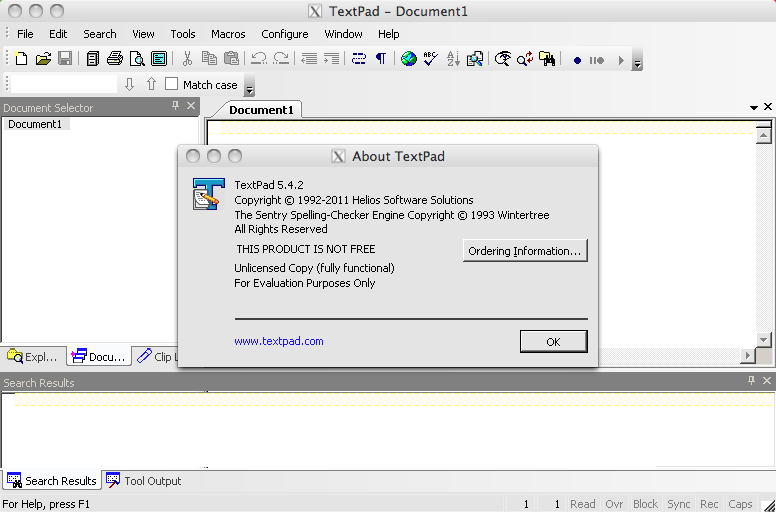Toggle word wrap icon

pos(359,58)
